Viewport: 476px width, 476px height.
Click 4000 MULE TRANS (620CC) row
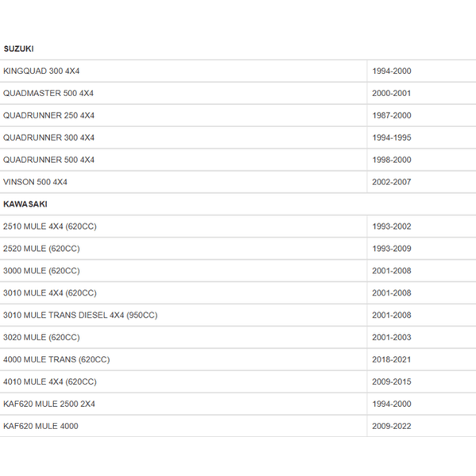pos(238,359)
